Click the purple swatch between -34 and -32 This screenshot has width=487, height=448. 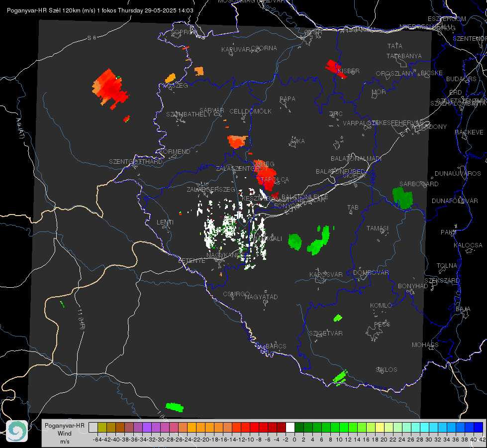click(147, 427)
